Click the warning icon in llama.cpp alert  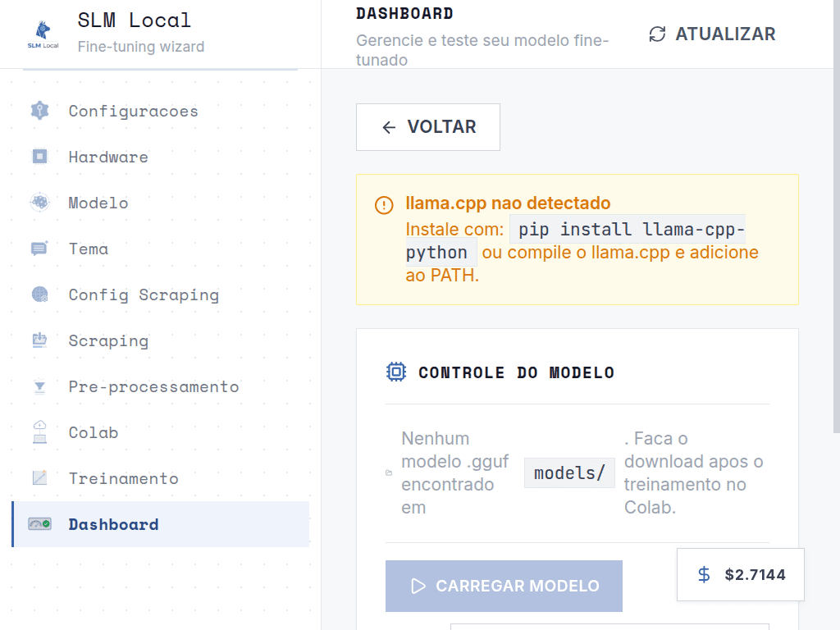click(384, 205)
